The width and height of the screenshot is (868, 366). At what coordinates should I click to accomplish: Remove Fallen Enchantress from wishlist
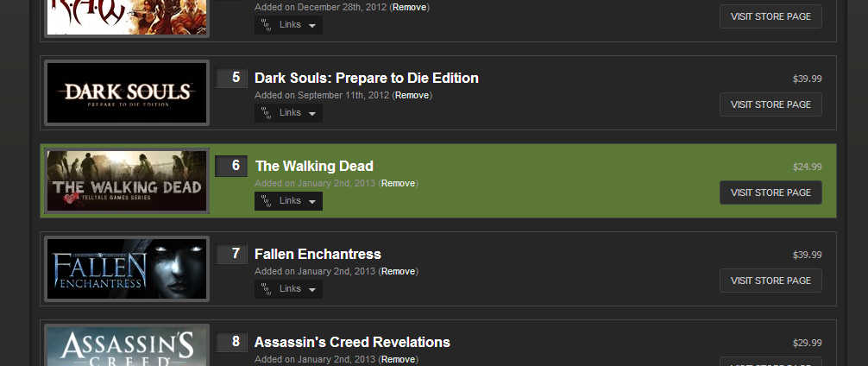(398, 271)
